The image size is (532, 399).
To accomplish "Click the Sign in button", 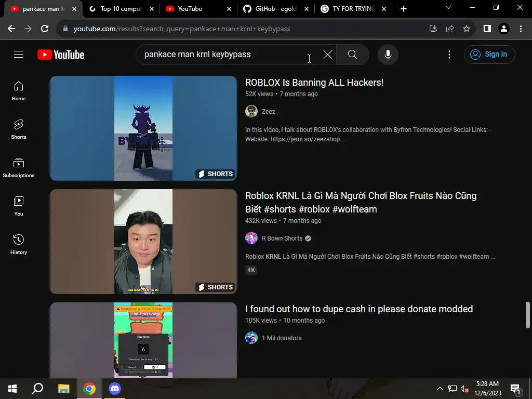I will pyautogui.click(x=489, y=54).
